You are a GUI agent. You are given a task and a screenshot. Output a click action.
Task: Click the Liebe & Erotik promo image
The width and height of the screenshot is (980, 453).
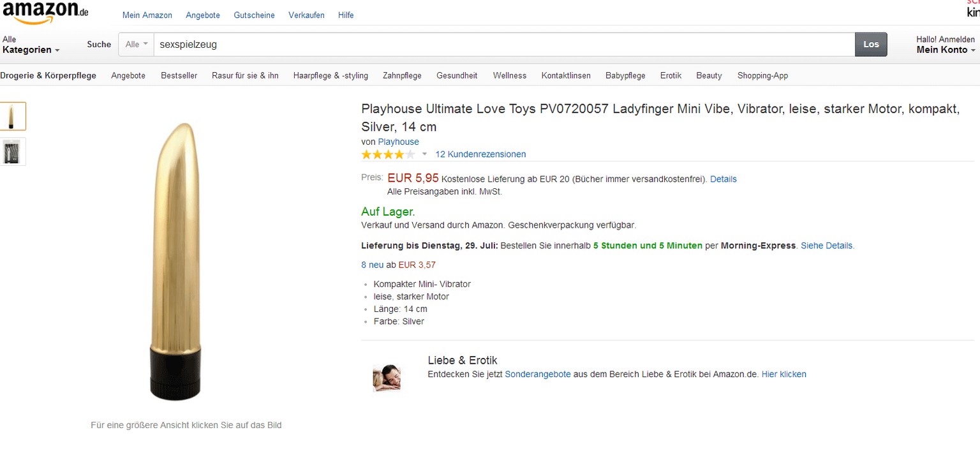(x=387, y=377)
